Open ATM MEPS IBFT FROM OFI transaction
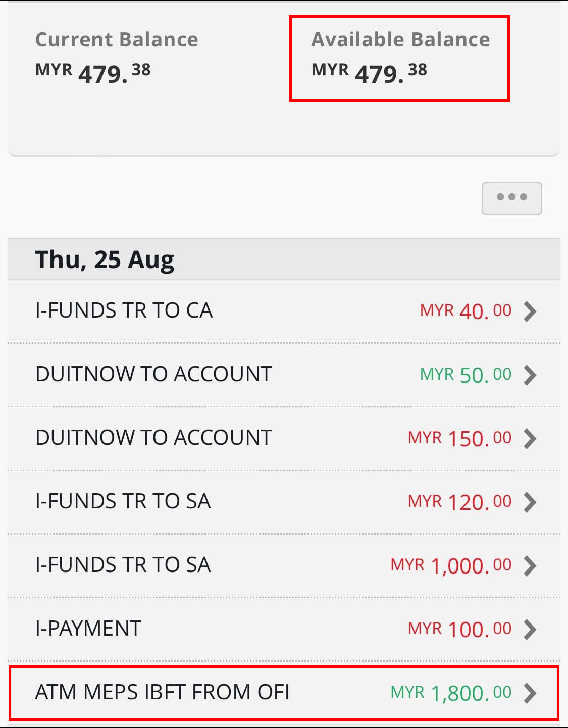The height and width of the screenshot is (728, 568). click(x=162, y=692)
